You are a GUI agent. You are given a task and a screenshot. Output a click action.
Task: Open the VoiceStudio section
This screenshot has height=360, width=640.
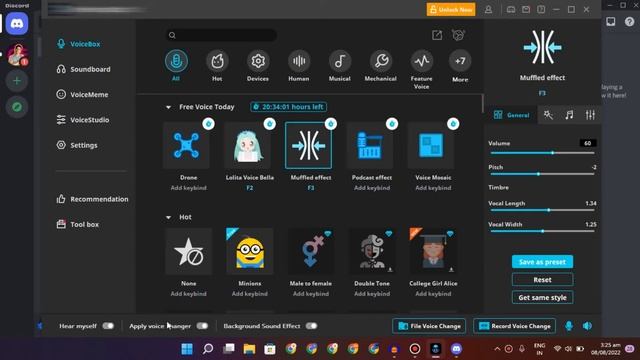pyautogui.click(x=83, y=120)
